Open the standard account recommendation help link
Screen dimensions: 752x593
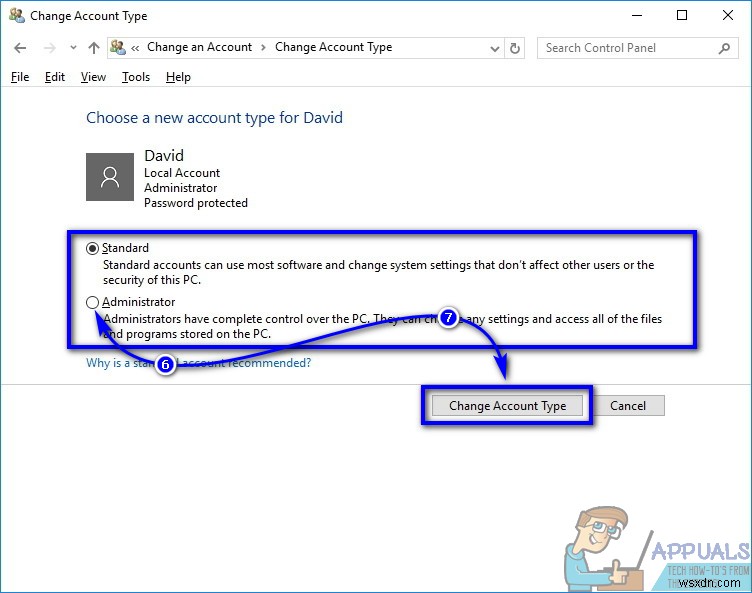[x=199, y=363]
